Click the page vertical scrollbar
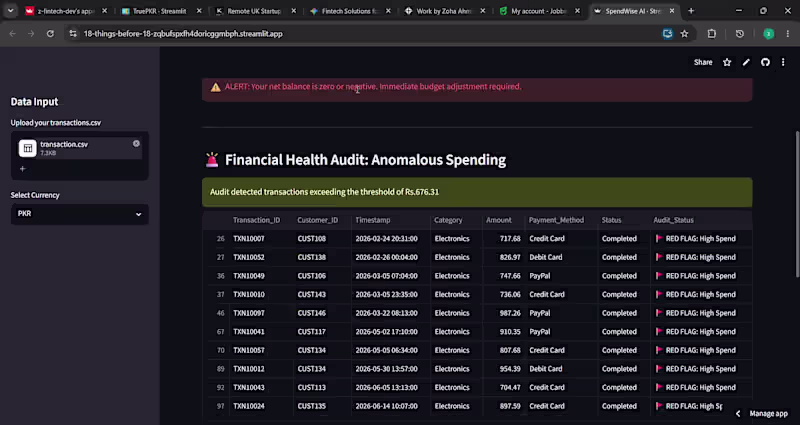 [797, 204]
